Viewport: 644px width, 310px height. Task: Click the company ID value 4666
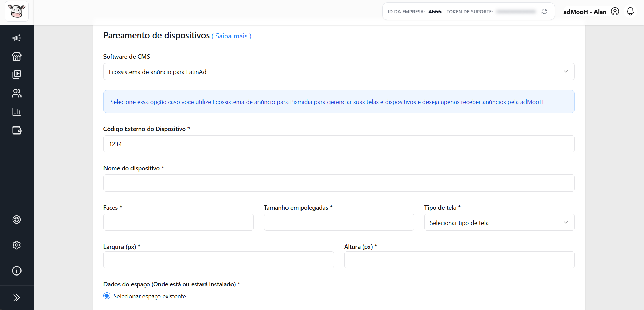pos(435,12)
